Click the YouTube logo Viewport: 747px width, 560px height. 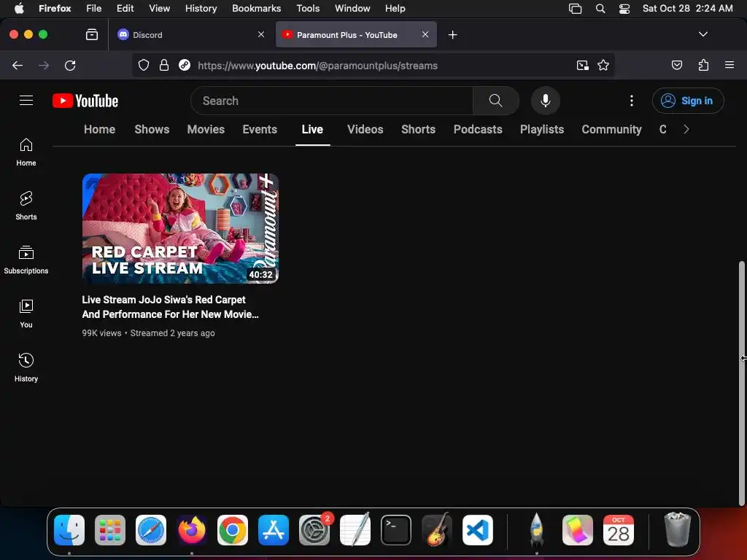(x=85, y=101)
